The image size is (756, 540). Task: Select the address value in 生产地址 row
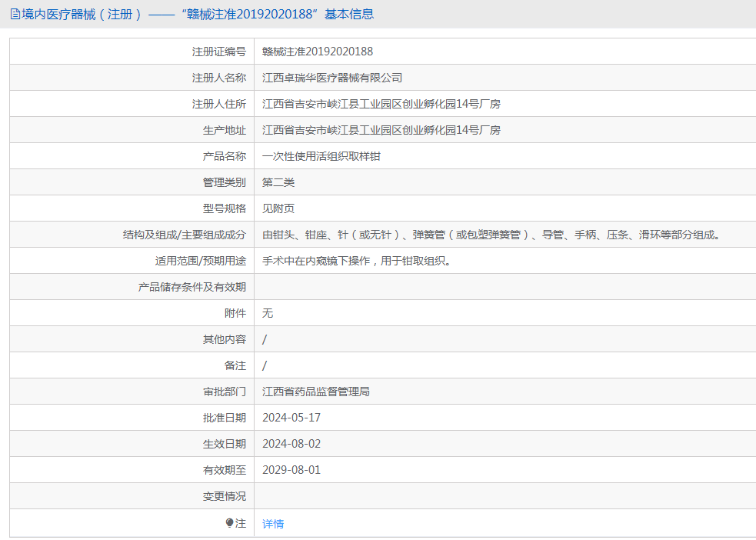click(381, 130)
